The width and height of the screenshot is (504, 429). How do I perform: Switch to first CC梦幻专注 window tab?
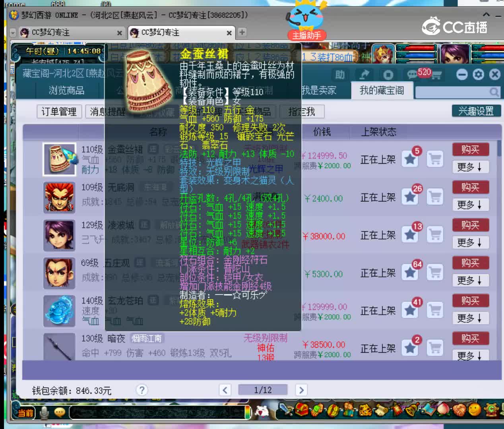72,33
